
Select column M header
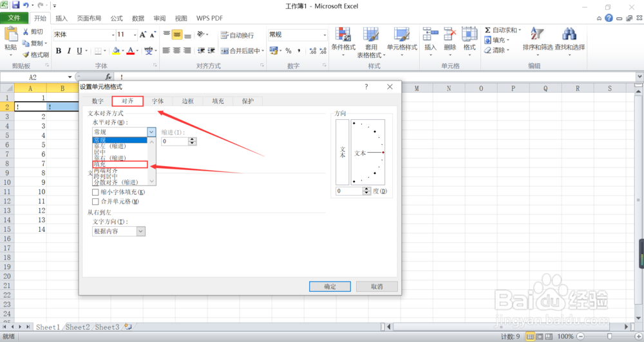[x=417, y=88]
